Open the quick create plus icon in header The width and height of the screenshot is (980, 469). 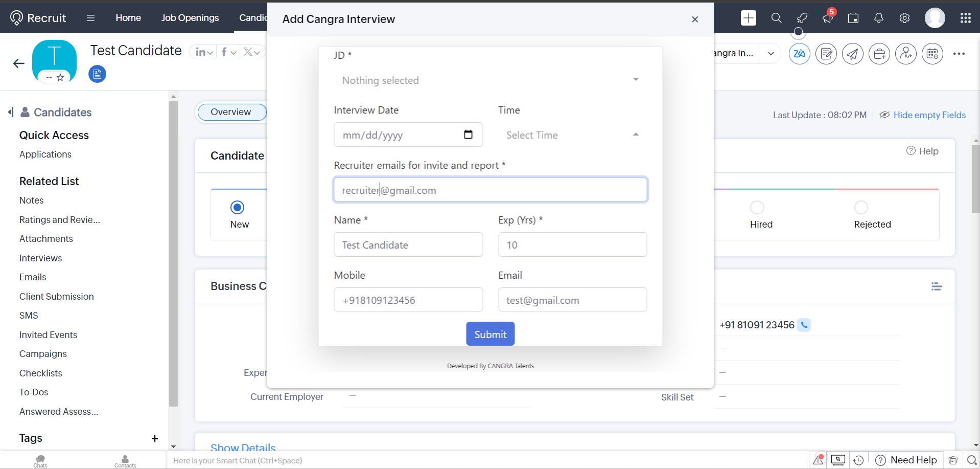(x=748, y=18)
